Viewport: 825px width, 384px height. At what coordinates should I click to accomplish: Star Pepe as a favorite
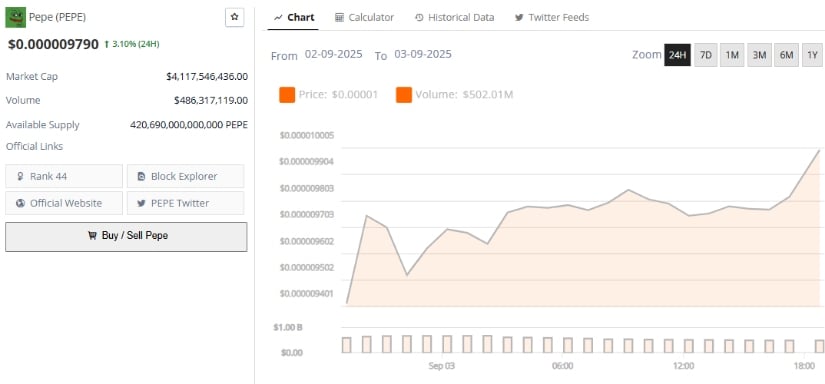(235, 17)
